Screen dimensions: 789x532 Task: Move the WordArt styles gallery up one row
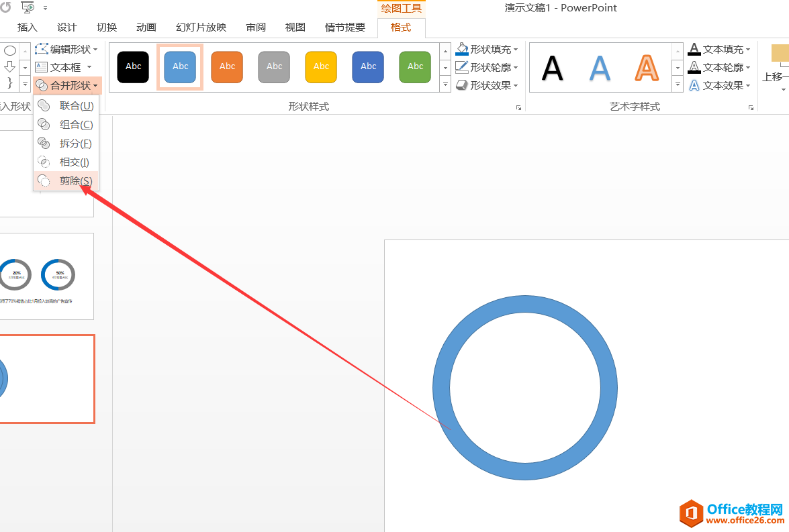click(x=678, y=51)
